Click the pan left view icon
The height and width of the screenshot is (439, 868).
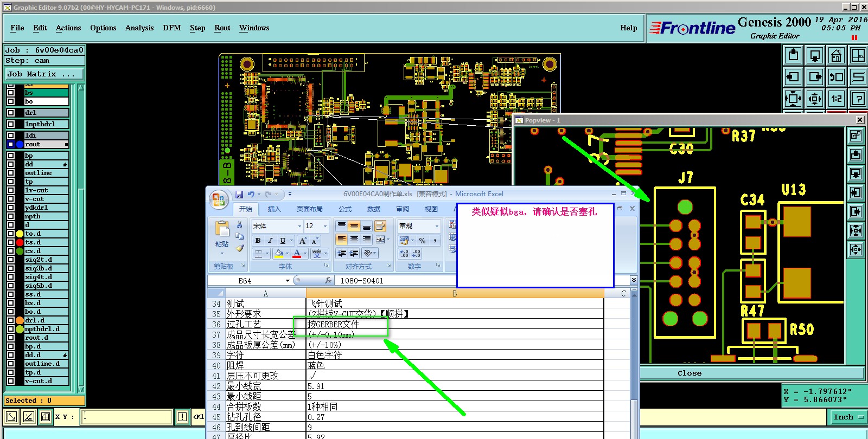tap(793, 77)
